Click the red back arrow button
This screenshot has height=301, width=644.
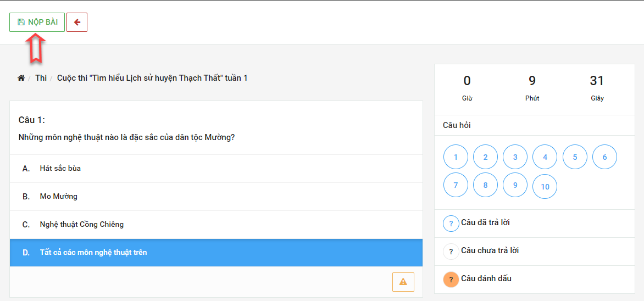(77, 23)
